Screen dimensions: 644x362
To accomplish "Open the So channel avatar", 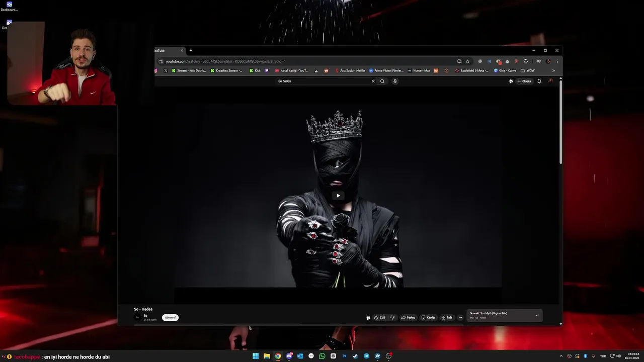I will point(138,318).
